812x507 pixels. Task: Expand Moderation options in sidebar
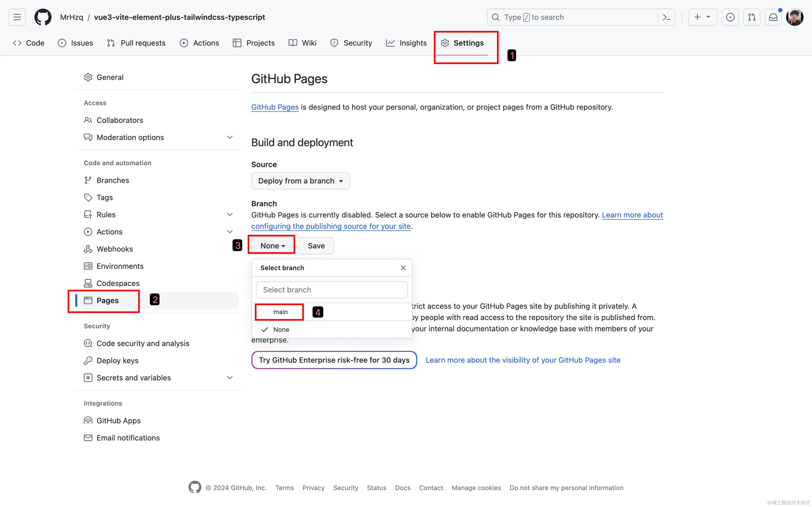pyautogui.click(x=230, y=137)
